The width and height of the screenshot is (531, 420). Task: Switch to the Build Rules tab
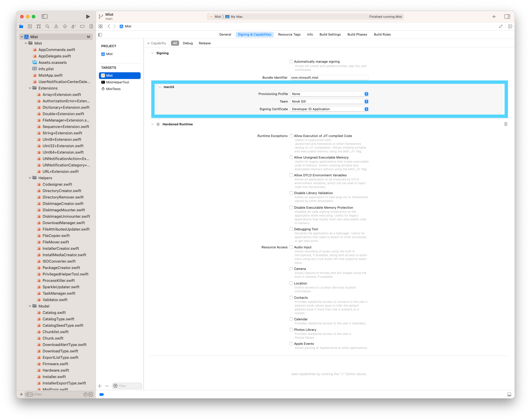tap(382, 34)
